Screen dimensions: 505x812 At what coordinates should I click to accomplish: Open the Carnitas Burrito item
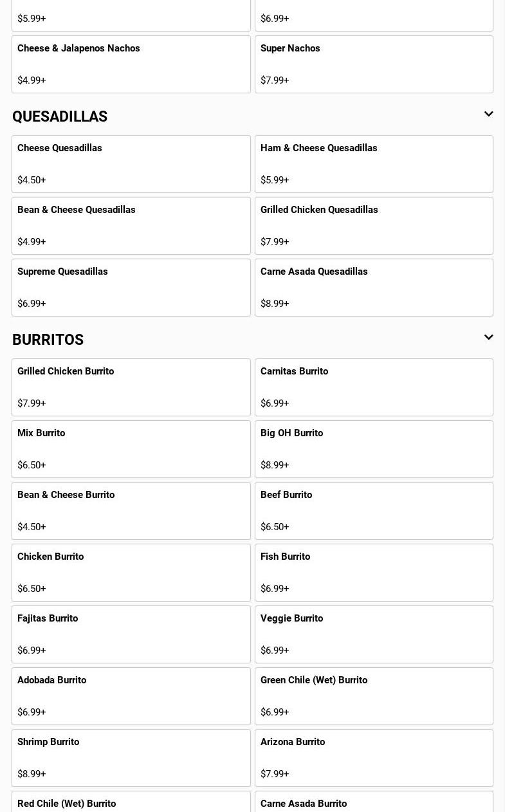(x=374, y=387)
